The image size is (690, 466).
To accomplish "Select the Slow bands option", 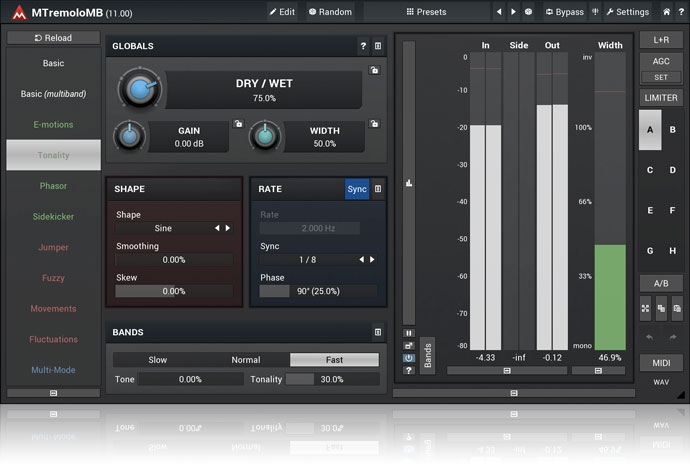I will click(x=157, y=360).
